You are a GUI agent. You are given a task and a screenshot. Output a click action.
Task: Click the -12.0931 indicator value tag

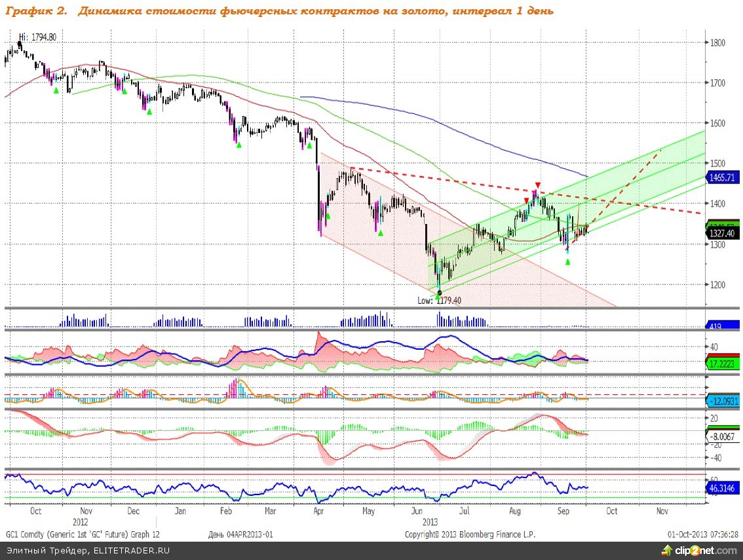point(723,401)
